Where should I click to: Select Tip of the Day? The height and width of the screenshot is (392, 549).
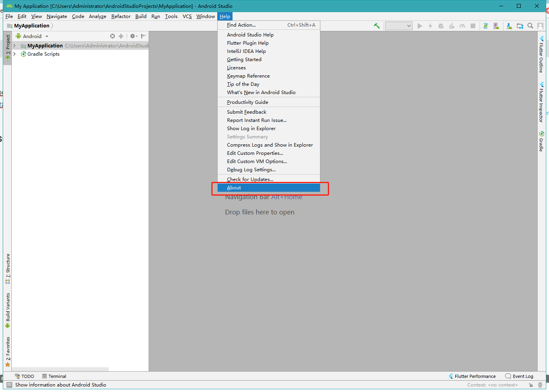pos(269,84)
